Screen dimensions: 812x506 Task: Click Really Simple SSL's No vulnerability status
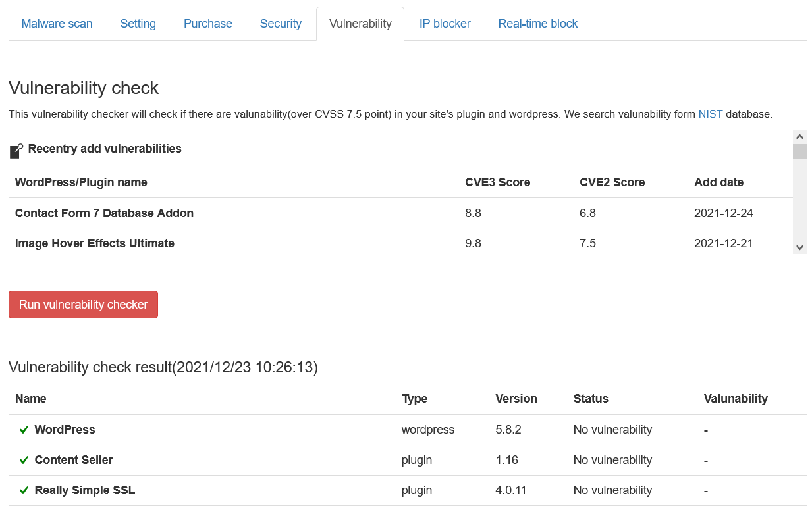point(612,490)
